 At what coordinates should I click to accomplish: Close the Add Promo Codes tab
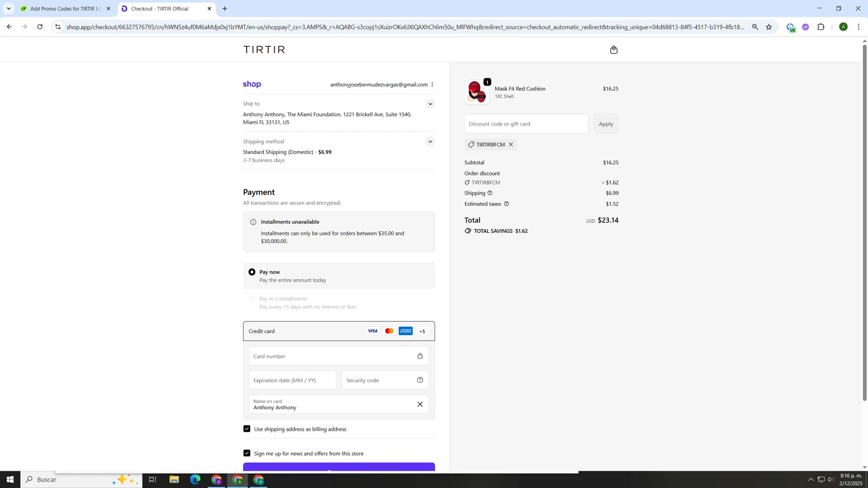[108, 9]
